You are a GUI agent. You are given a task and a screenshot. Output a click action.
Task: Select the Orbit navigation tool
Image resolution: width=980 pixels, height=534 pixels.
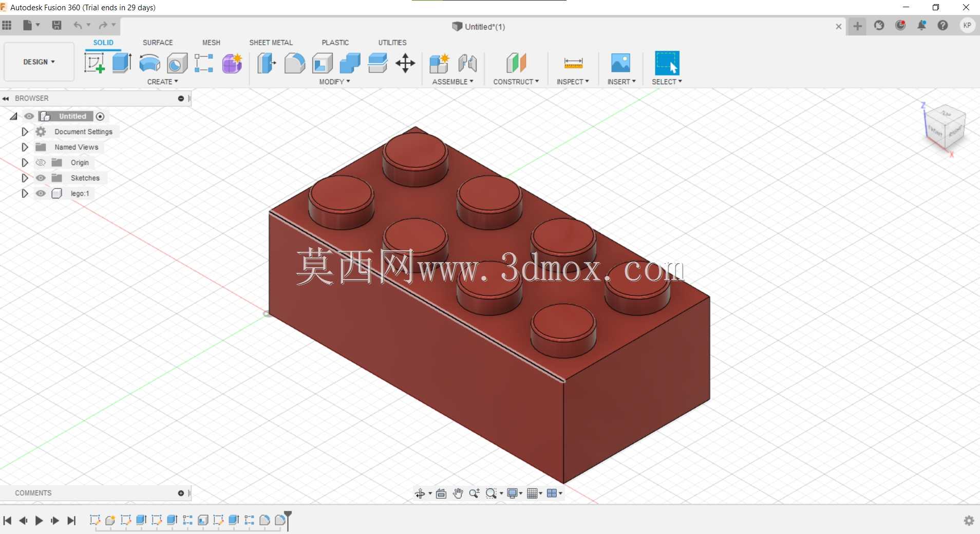point(420,493)
